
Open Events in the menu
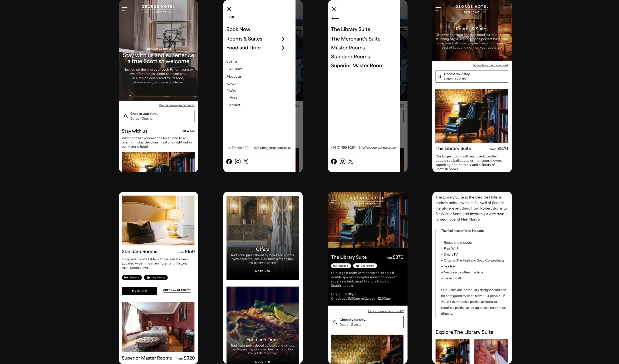pyautogui.click(x=232, y=61)
